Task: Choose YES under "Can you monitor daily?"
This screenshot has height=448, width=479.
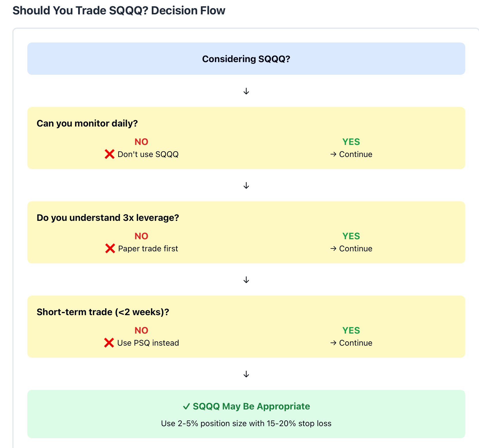Action: [x=351, y=142]
